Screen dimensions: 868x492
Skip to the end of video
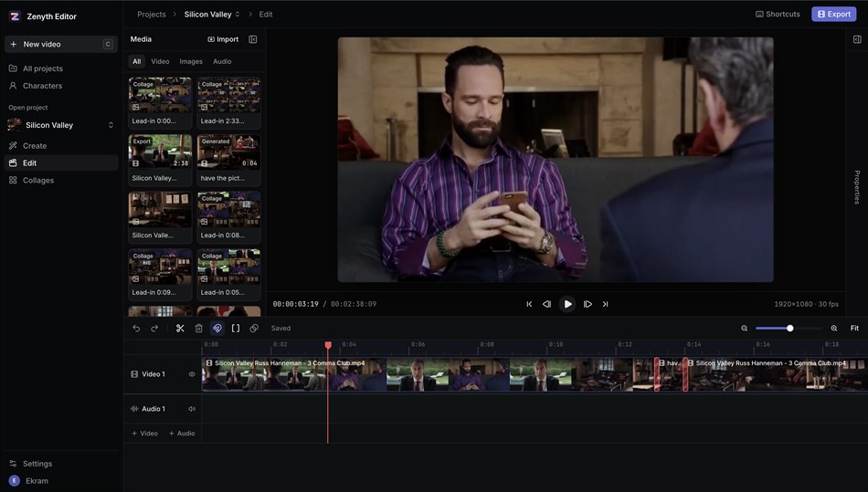pos(605,304)
